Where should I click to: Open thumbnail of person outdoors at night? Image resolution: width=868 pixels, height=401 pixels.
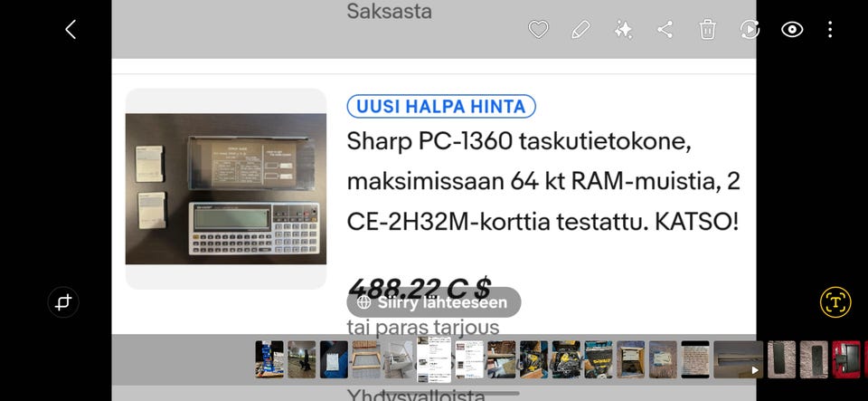(302, 359)
